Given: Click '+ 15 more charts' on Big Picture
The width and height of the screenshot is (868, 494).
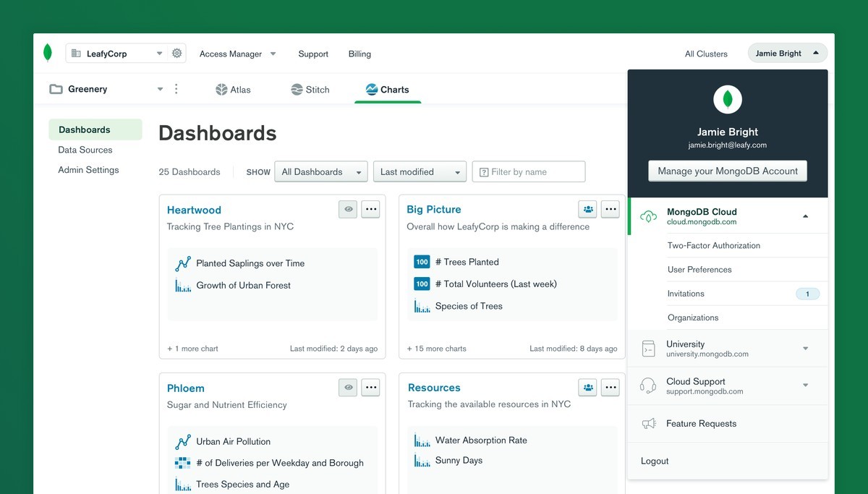Looking at the screenshot, I should [436, 349].
